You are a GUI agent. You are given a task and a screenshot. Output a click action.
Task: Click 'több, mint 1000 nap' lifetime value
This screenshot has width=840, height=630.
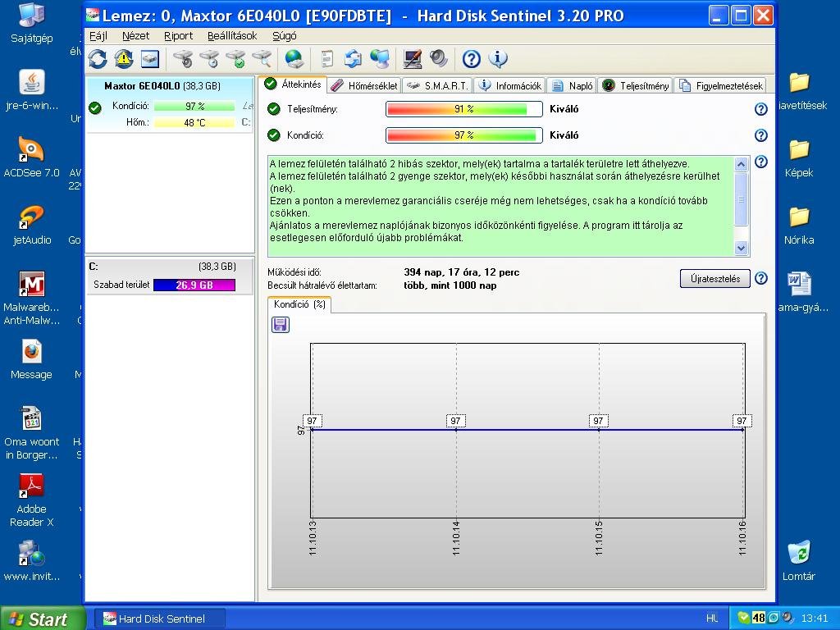click(x=450, y=285)
